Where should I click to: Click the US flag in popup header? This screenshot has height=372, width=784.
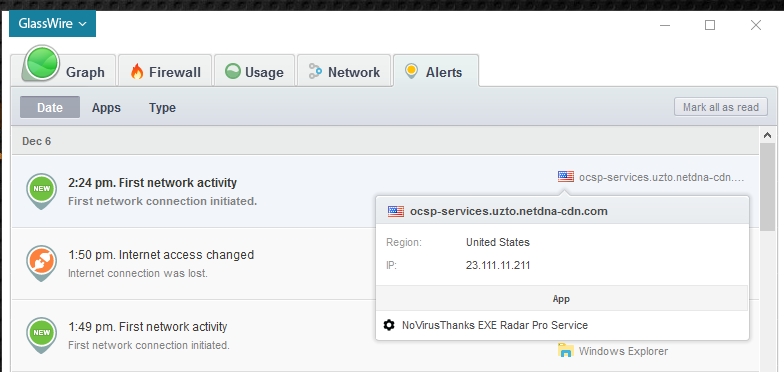(x=396, y=211)
